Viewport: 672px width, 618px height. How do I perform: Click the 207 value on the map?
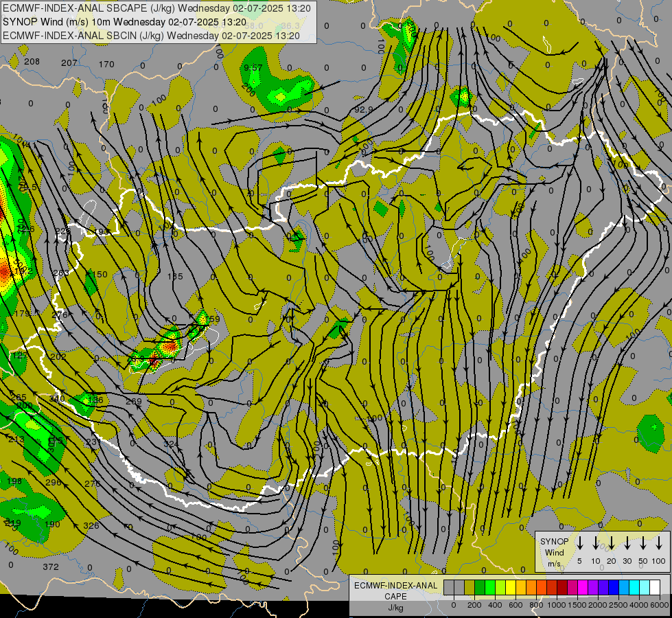click(x=69, y=63)
